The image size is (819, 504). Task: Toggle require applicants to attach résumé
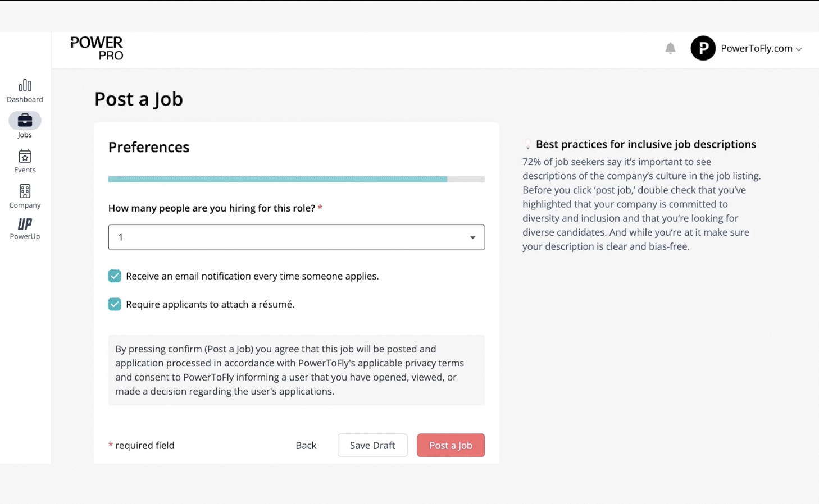click(x=115, y=304)
